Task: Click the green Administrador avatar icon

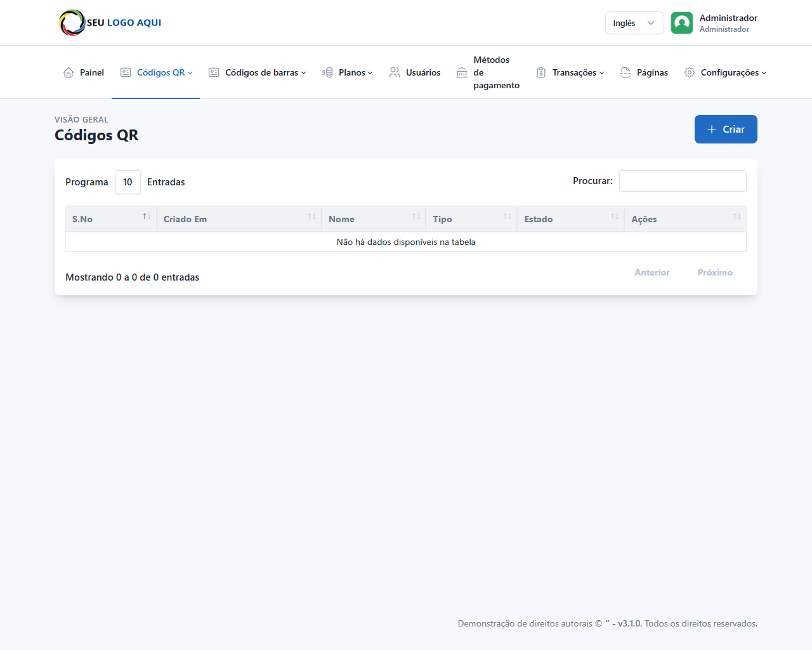Action: pos(682,23)
